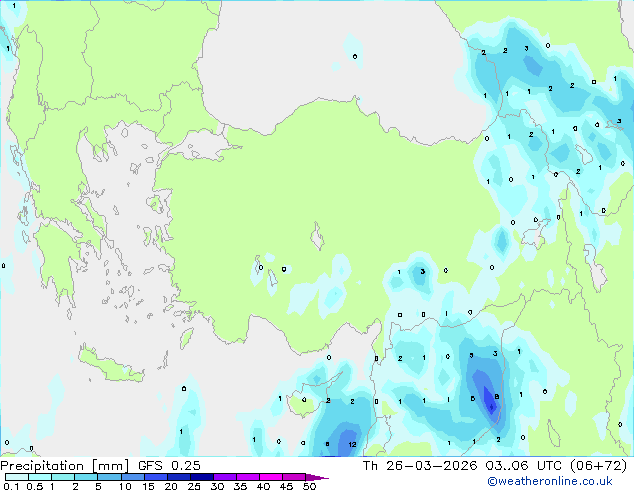Click the legend label '40'

tap(263, 486)
